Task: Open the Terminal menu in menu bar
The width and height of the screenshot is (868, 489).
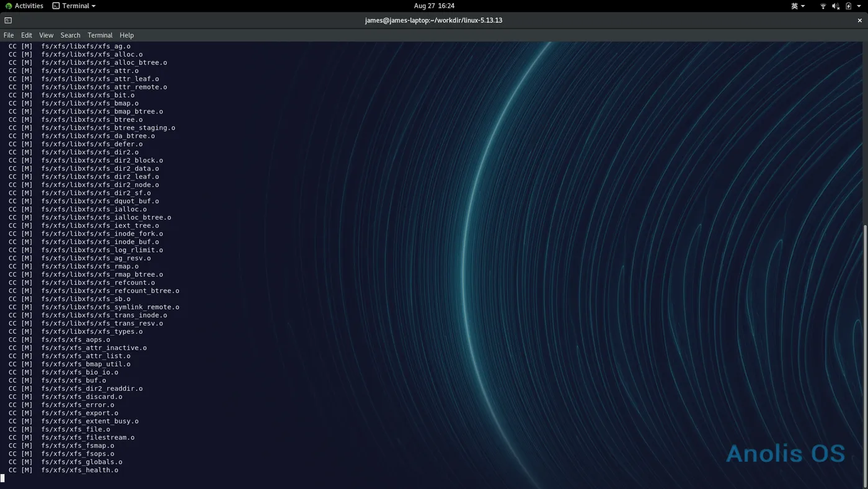Action: coord(100,35)
